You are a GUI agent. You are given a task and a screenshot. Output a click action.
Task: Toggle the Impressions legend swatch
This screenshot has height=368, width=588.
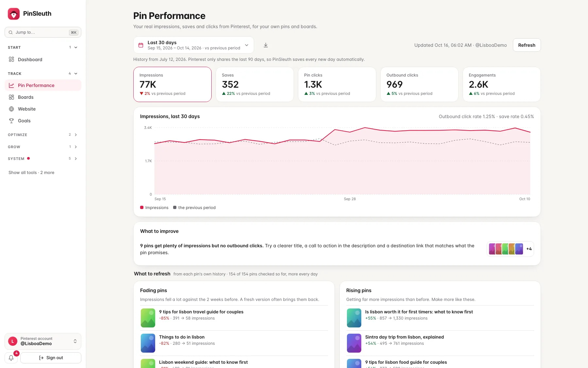[x=142, y=207]
